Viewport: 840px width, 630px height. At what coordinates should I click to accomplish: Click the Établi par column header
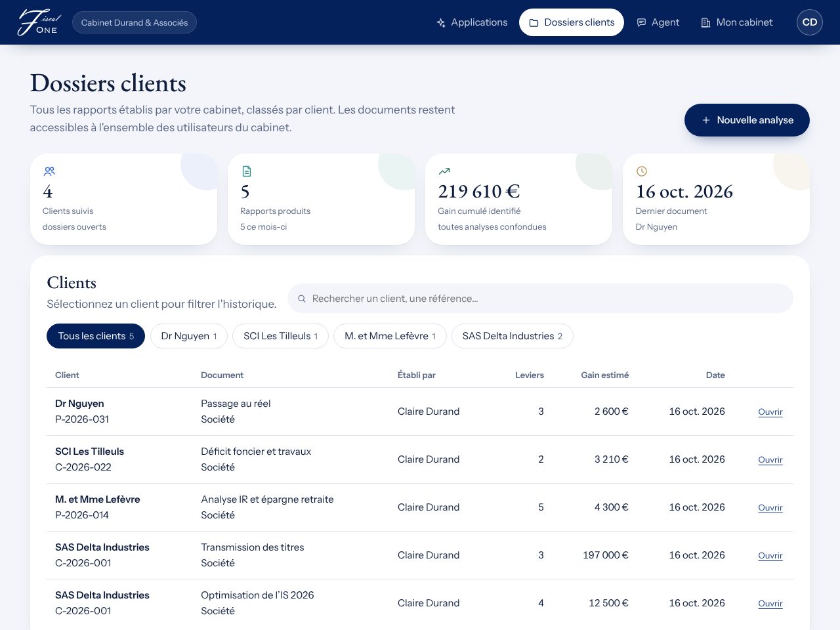pos(417,375)
